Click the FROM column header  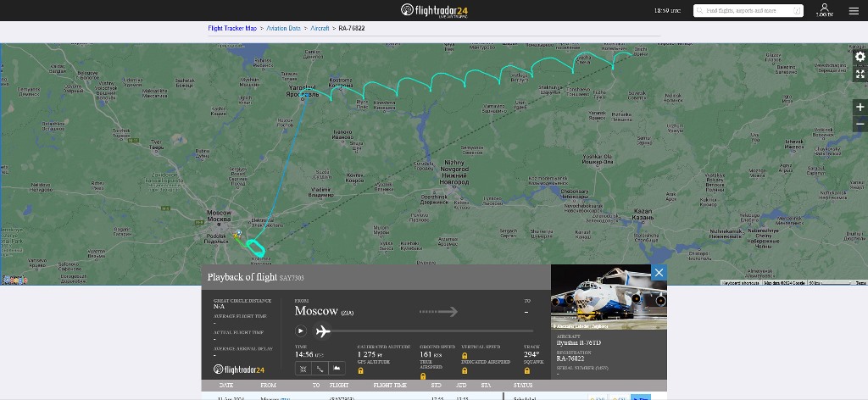[268, 385]
